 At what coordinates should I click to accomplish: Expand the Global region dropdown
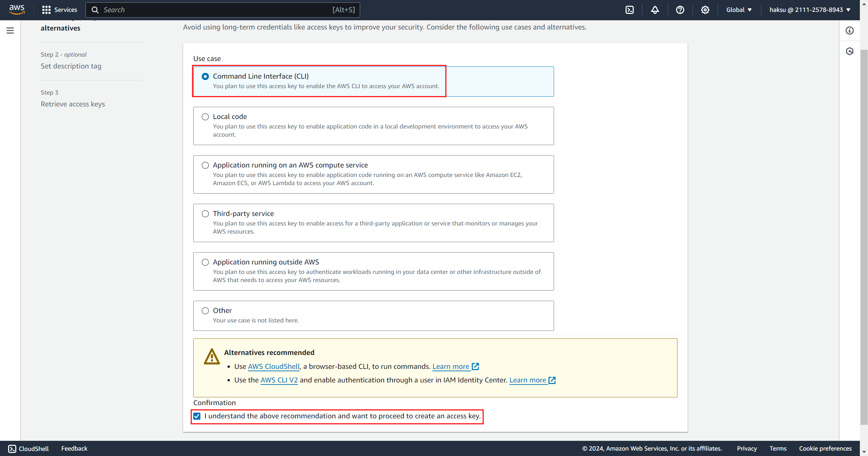739,10
